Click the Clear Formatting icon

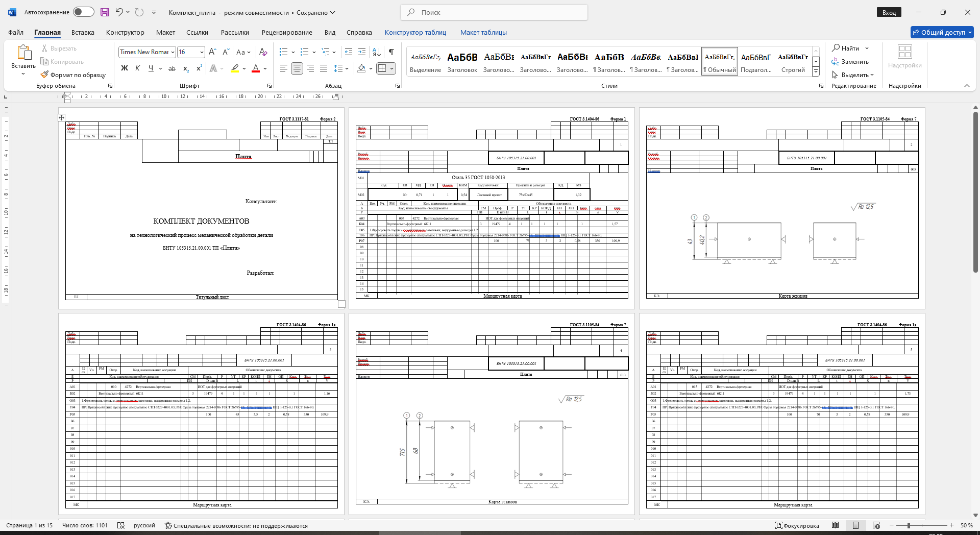(263, 52)
